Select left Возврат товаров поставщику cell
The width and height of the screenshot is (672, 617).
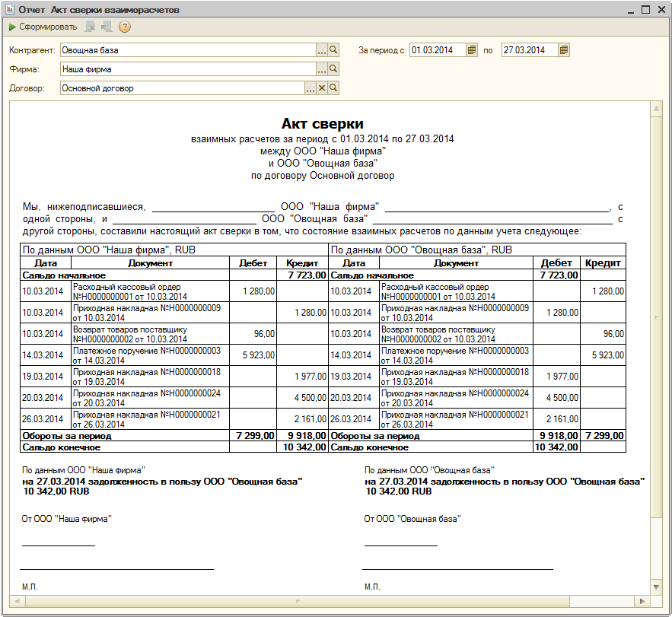[150, 334]
